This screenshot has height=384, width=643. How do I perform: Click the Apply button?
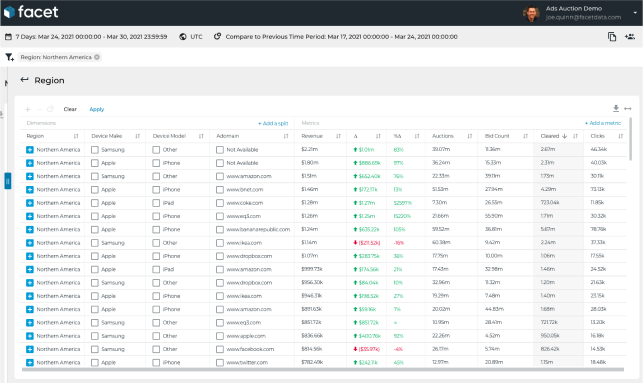97,109
